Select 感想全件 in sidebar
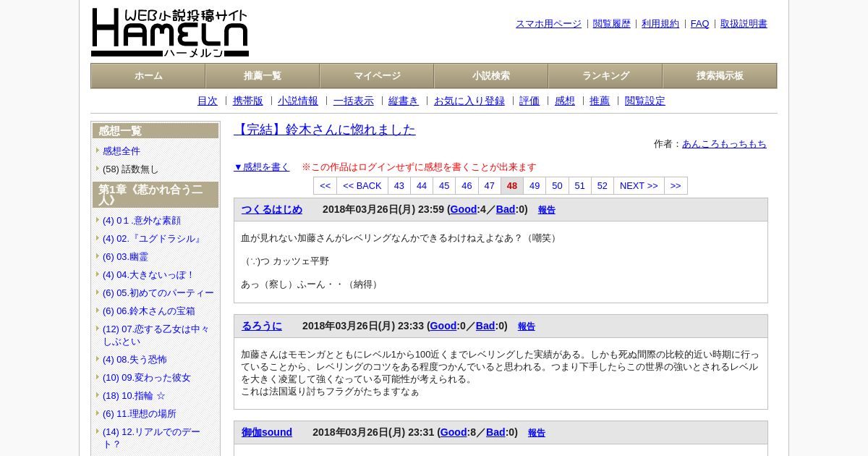 click(x=122, y=151)
